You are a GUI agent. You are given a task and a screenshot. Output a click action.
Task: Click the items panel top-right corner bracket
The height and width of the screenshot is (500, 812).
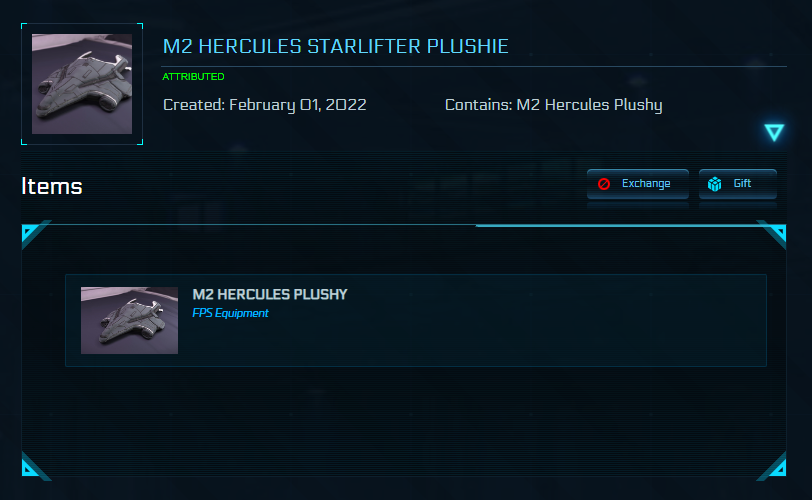[774, 235]
